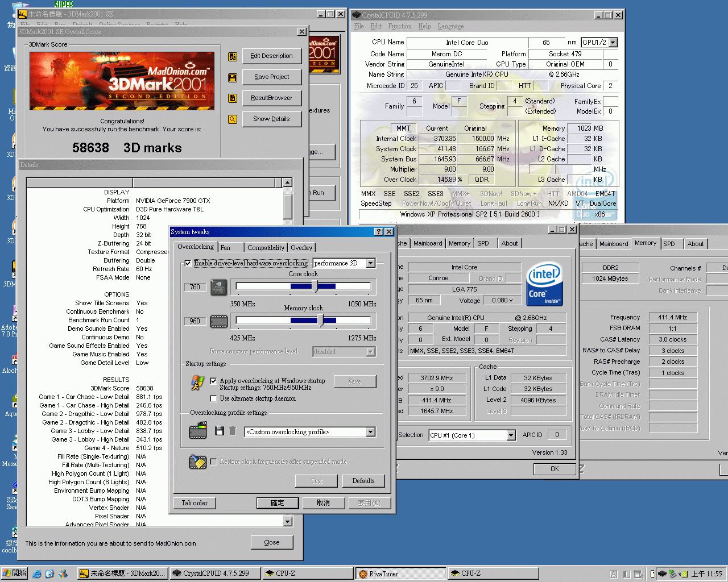This screenshot has width=728, height=582.
Task: Launch Internet Explorer from Quick Launch
Action: pyautogui.click(x=37, y=574)
